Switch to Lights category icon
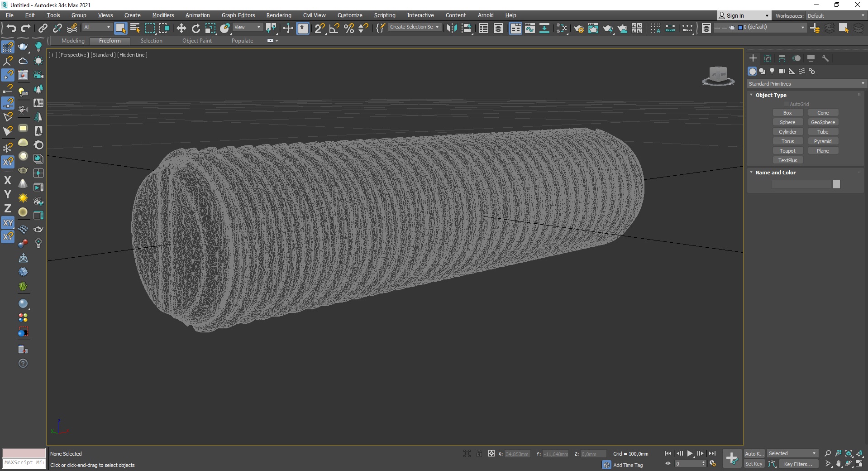 click(772, 71)
